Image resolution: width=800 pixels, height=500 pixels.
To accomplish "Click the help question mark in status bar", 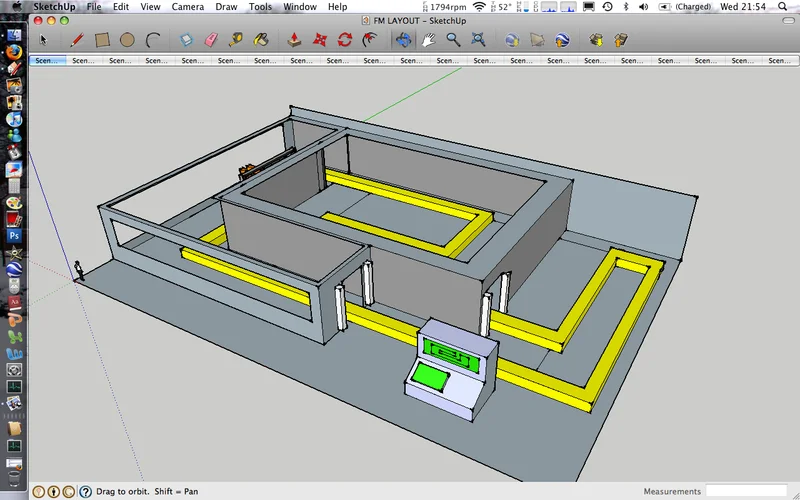I will 85,491.
